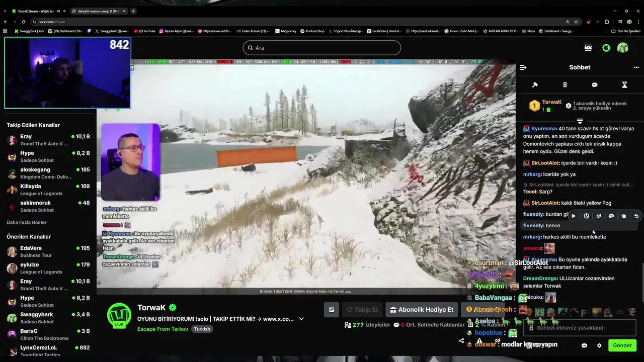
Task: Open the speech bubble chat mode icon
Action: [595, 85]
